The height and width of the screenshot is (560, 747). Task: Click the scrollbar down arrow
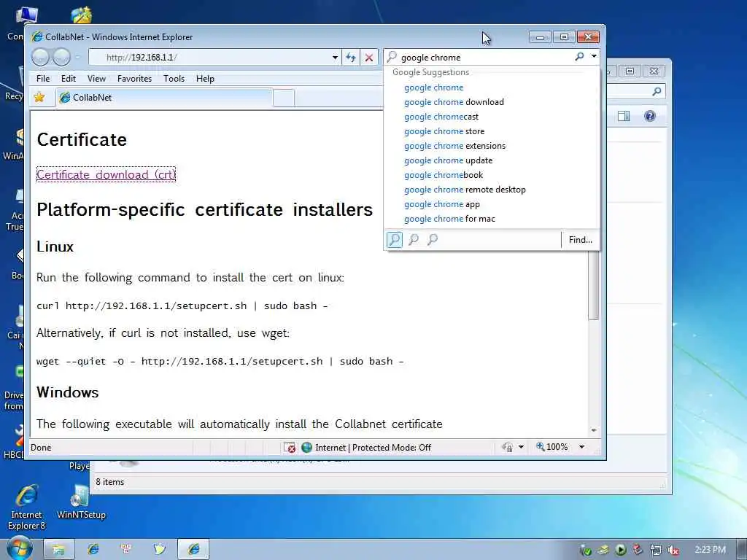point(593,430)
